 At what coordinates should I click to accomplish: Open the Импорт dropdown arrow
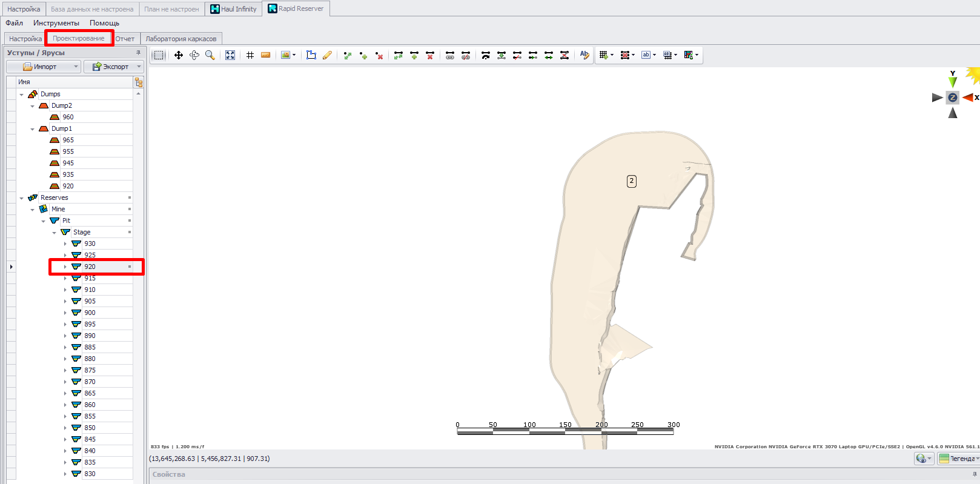pyautogui.click(x=76, y=67)
